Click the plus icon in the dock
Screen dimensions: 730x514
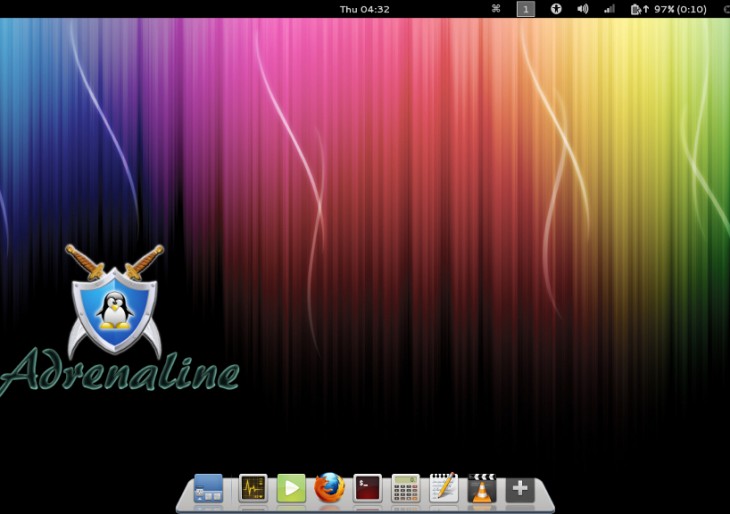[520, 488]
